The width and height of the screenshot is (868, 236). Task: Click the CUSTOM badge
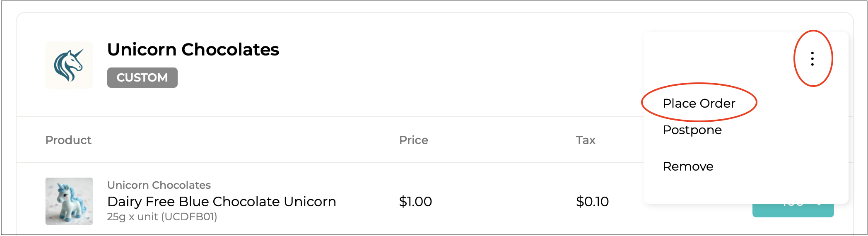pos(142,77)
